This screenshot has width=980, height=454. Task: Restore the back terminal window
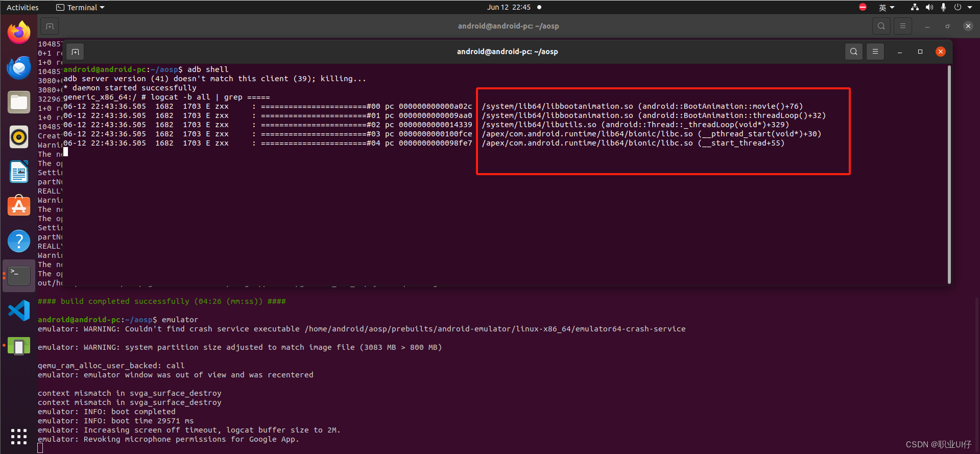[948, 26]
